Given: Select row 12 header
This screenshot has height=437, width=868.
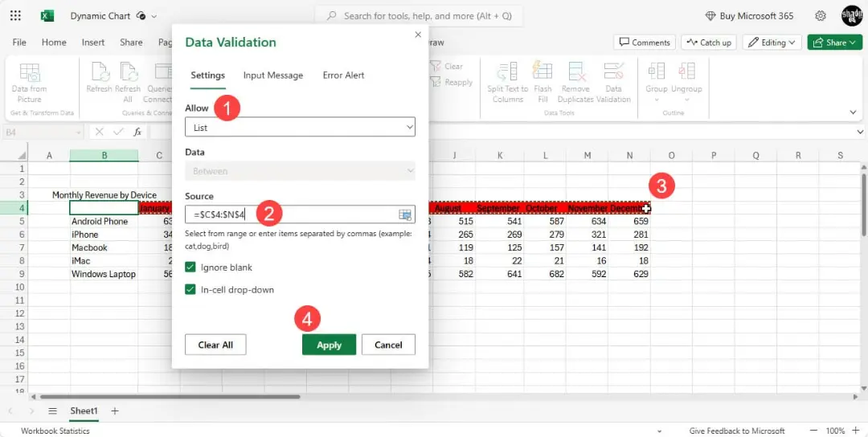Looking at the screenshot, I should click(x=21, y=313).
